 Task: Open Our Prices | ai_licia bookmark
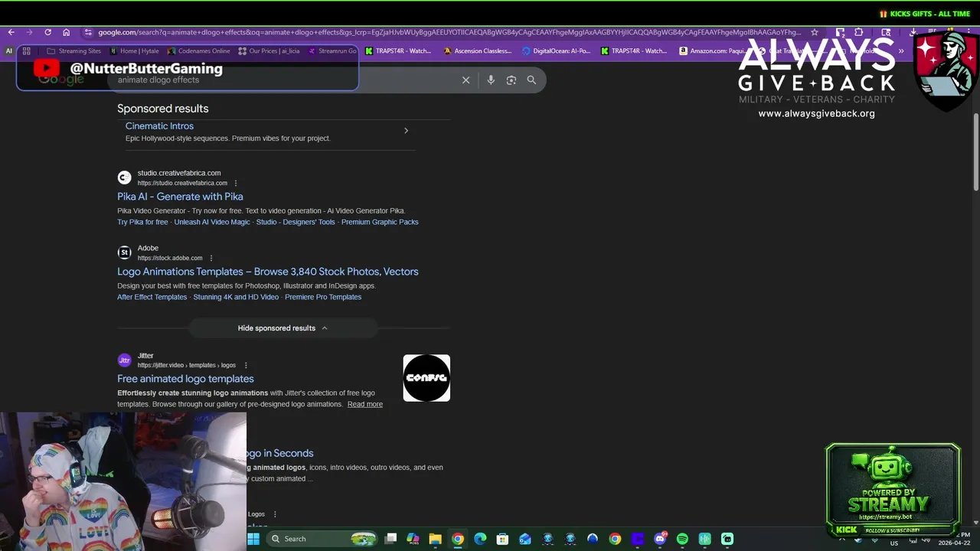(x=269, y=51)
